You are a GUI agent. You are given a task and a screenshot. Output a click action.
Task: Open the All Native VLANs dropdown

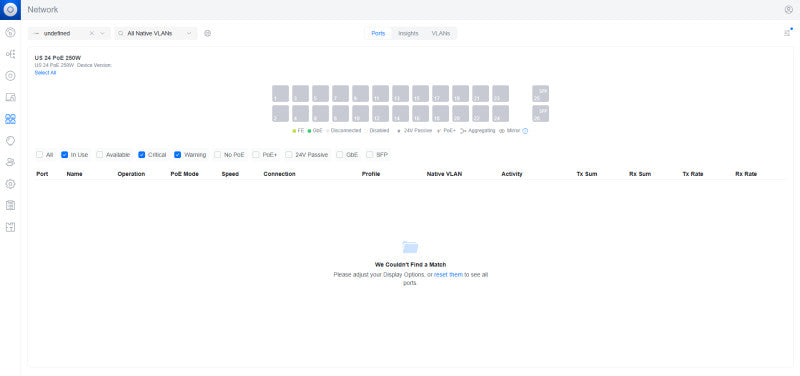[x=156, y=33]
